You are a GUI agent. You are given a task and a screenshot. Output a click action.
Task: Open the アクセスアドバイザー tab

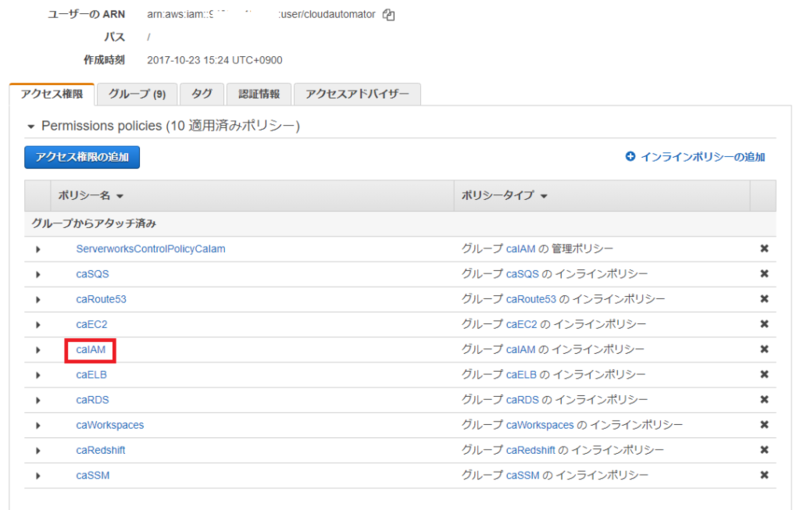(x=357, y=94)
